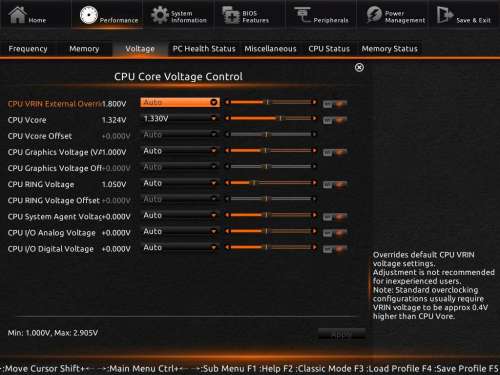Viewport: 500px width, 375px height.
Task: Open System Information gear icon
Action: tap(160, 15)
